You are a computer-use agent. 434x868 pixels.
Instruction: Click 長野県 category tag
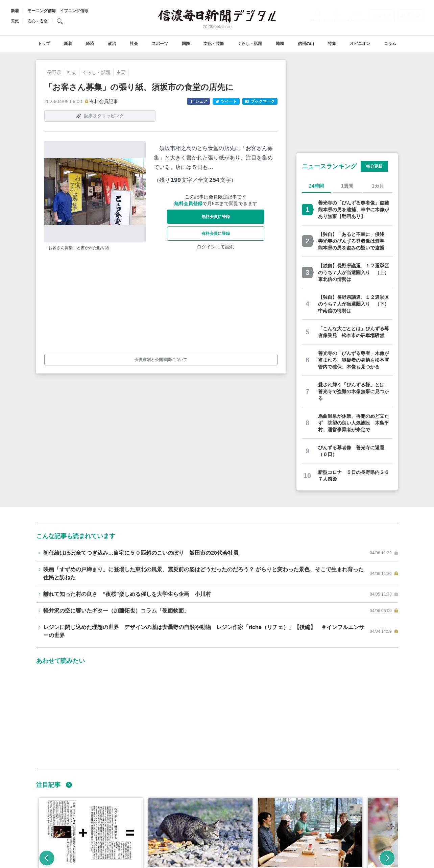(x=54, y=72)
